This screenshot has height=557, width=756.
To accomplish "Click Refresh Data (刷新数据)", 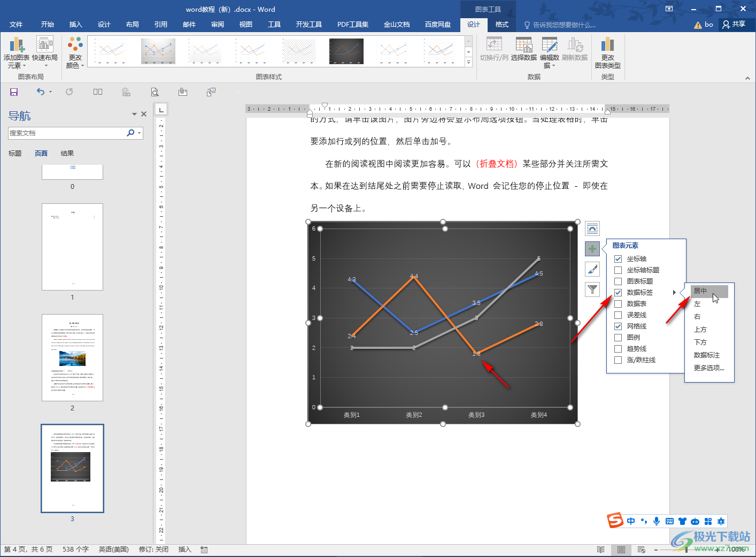I will click(x=575, y=49).
